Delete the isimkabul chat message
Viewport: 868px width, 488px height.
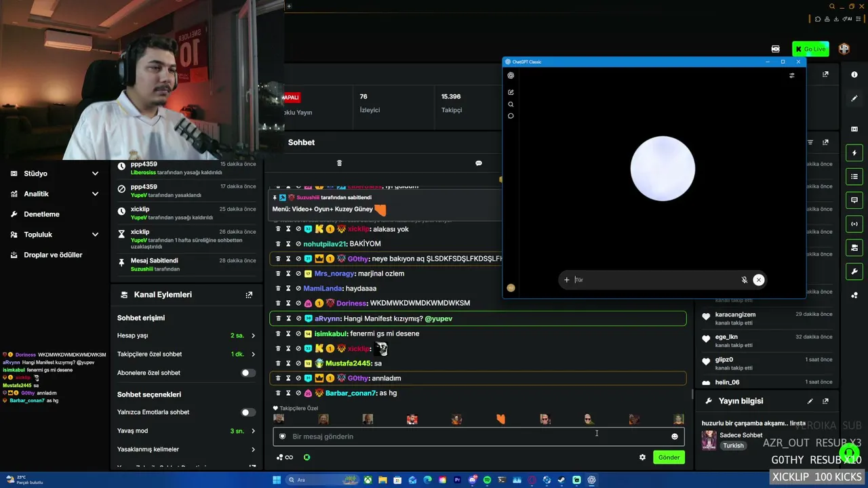coord(278,333)
